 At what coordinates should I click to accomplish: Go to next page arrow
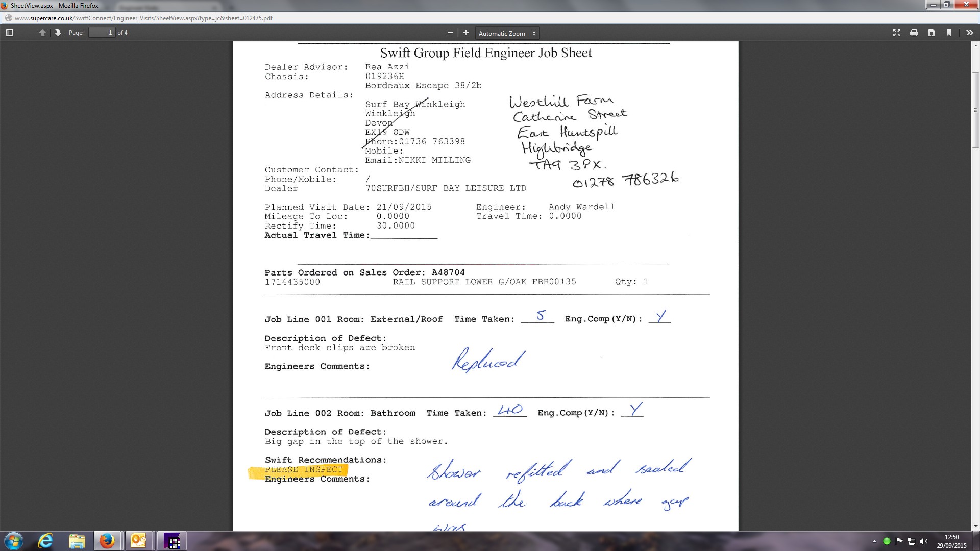pyautogui.click(x=58, y=33)
